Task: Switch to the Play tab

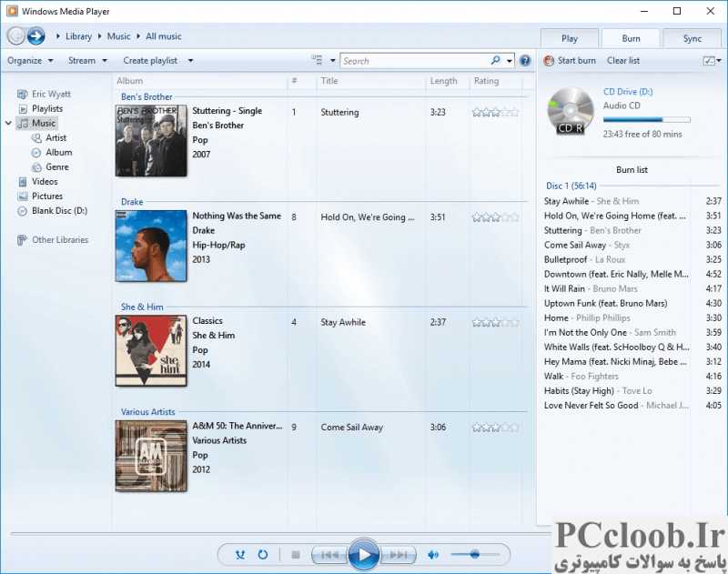Action: click(x=570, y=38)
